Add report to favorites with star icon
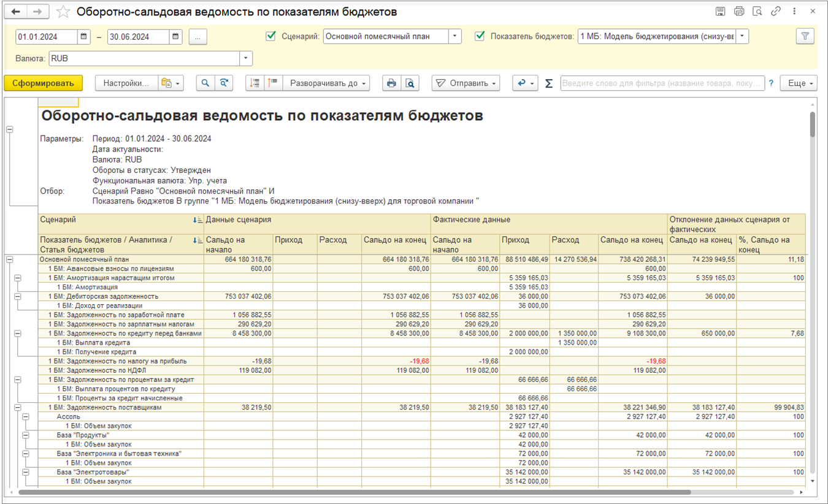Image resolution: width=828 pixels, height=504 pixels. coord(63,12)
